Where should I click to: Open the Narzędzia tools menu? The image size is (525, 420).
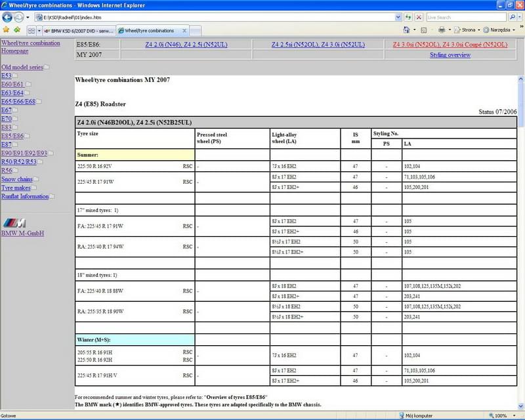[x=499, y=30]
